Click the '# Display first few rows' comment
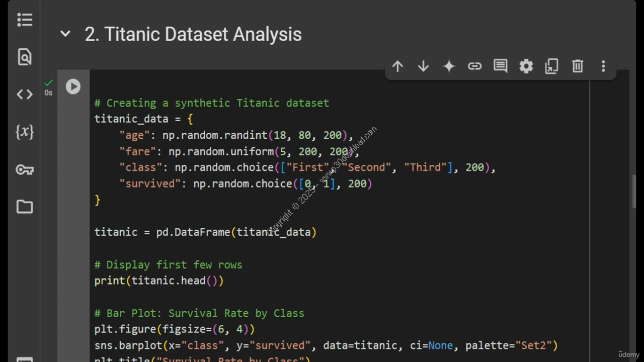Viewport: 644px width, 362px height. tap(168, 264)
